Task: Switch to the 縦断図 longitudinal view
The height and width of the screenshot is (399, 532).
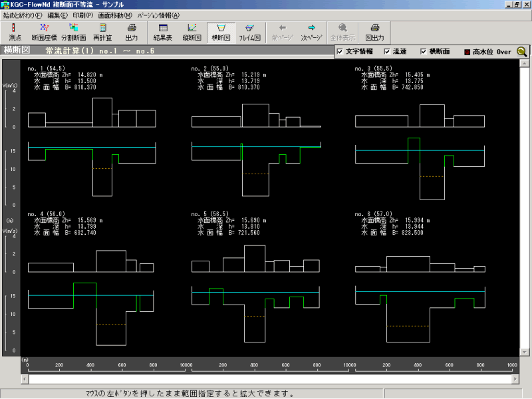Action: (x=192, y=31)
